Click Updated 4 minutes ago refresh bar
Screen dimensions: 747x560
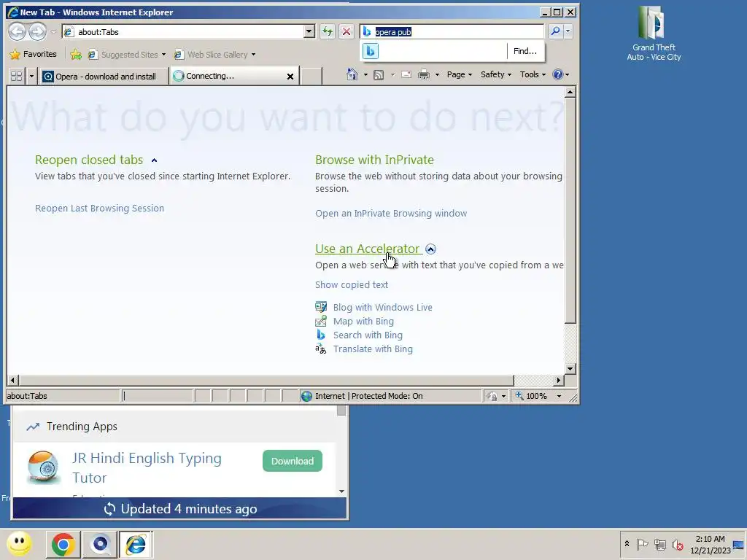click(180, 508)
